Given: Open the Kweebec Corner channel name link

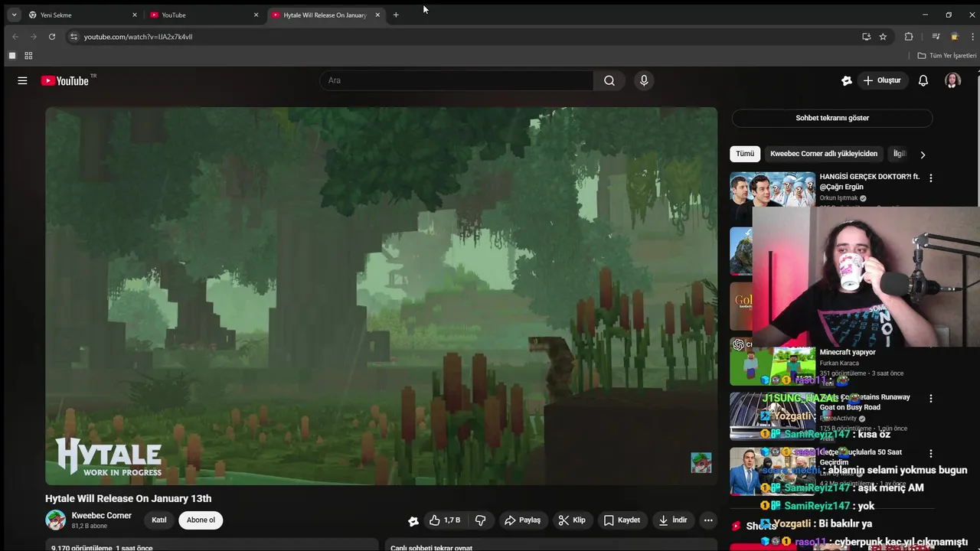Looking at the screenshot, I should [x=102, y=516].
